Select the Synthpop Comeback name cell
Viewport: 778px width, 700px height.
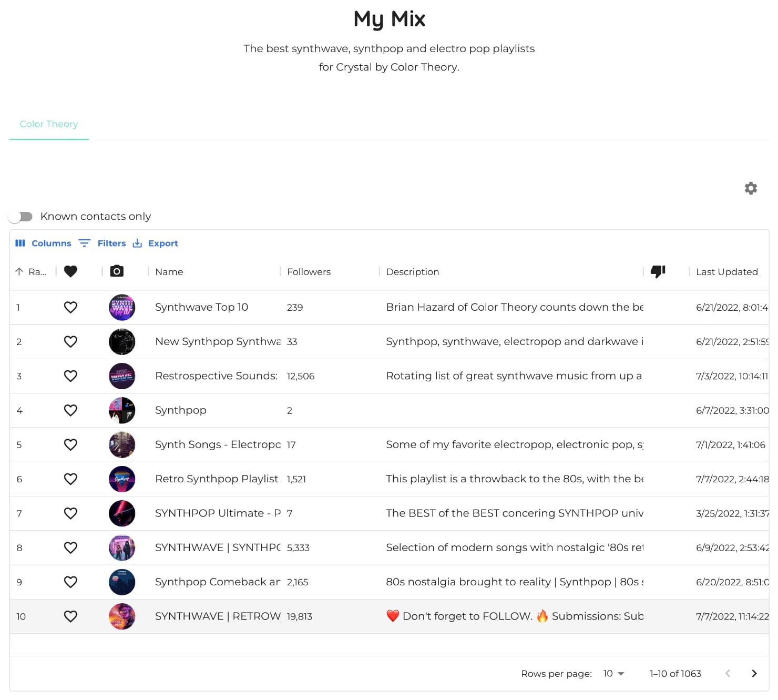pos(218,582)
